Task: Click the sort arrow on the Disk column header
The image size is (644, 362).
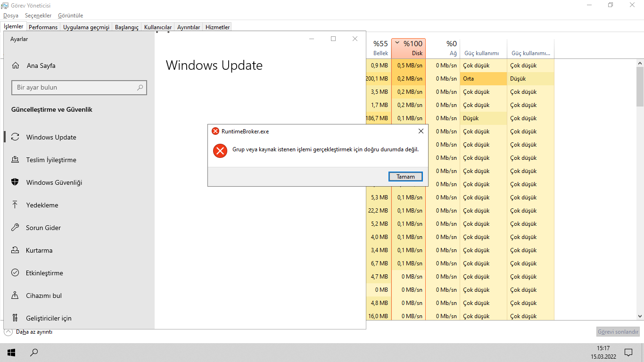Action: point(397,42)
